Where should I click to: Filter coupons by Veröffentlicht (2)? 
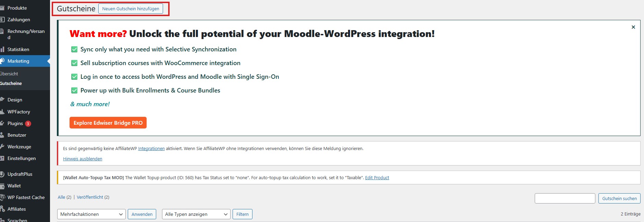point(93,197)
